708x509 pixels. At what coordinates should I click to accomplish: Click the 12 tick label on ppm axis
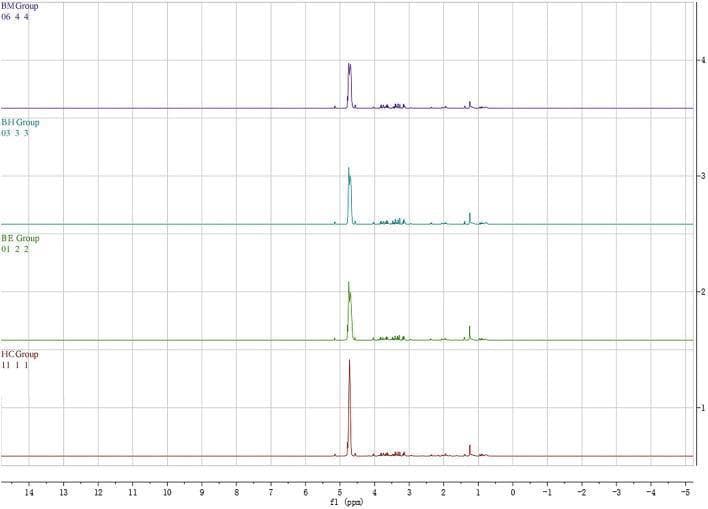(98, 492)
